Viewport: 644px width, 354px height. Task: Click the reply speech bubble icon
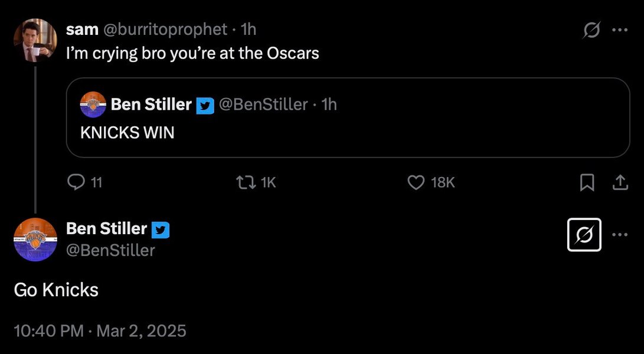click(76, 182)
